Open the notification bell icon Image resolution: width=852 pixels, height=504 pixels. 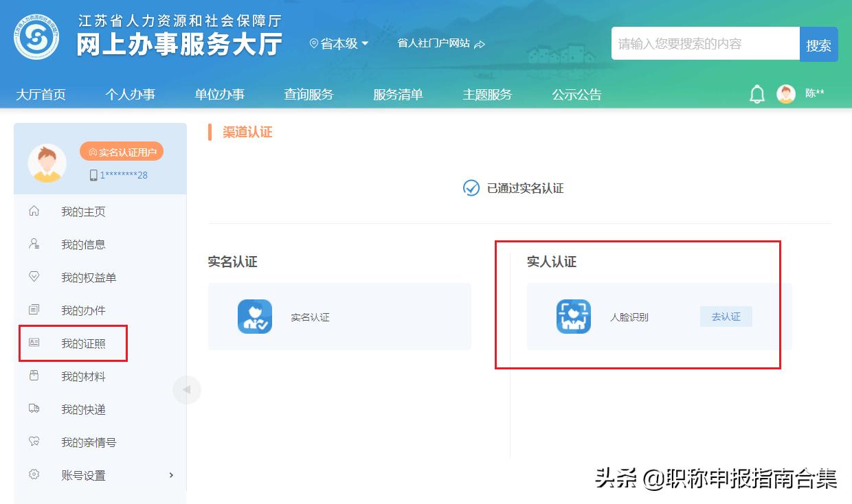(x=756, y=95)
